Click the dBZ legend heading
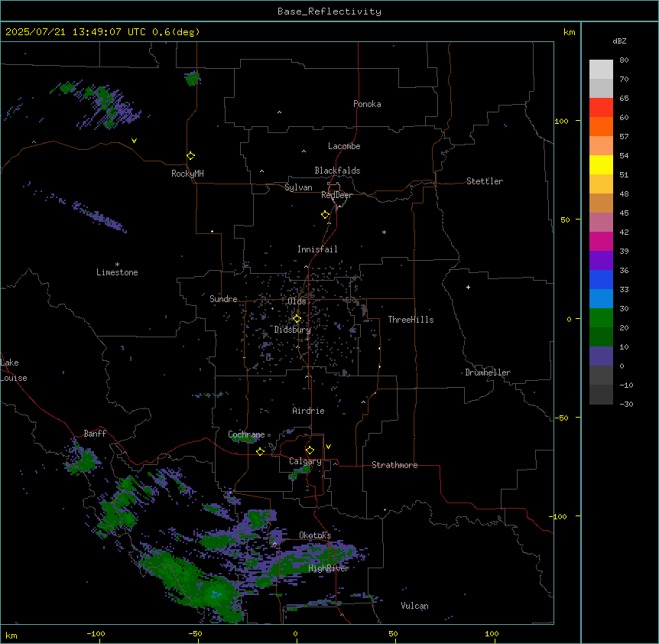 (619, 41)
